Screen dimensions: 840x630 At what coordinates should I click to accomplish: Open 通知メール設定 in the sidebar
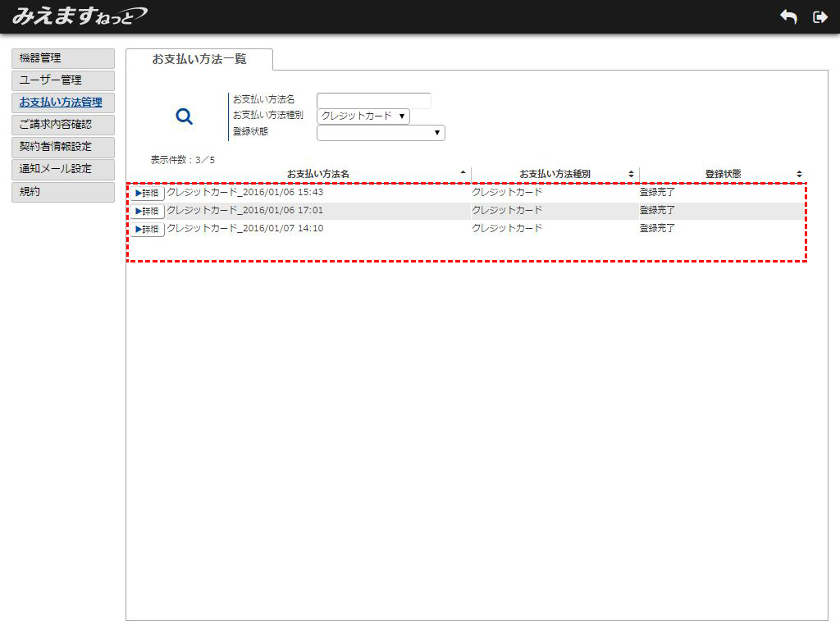(x=63, y=169)
